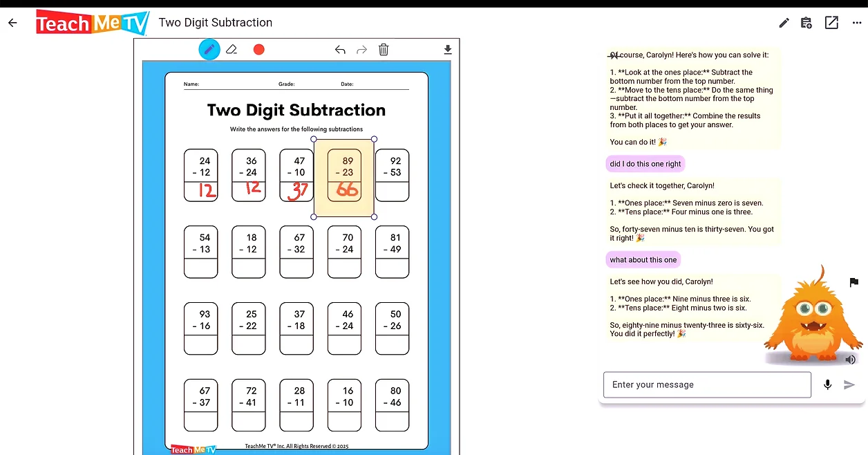Viewport: 868px width, 455px height.
Task: Download the worksheet
Action: pyautogui.click(x=448, y=50)
